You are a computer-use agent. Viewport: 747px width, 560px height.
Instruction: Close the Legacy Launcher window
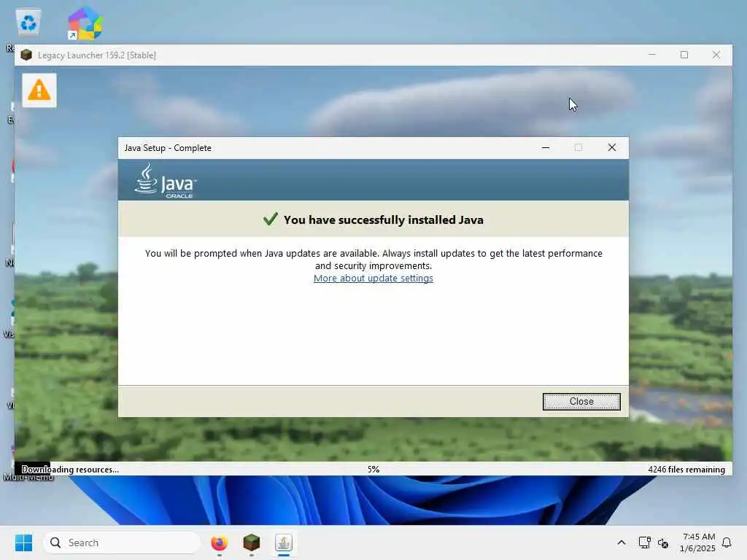(x=716, y=55)
